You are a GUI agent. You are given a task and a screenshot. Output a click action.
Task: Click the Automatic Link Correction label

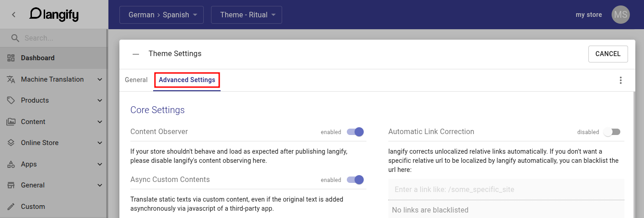(431, 132)
